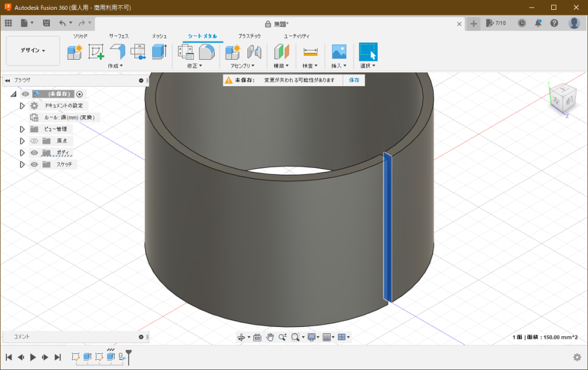Select the シートメタル tab

point(203,36)
